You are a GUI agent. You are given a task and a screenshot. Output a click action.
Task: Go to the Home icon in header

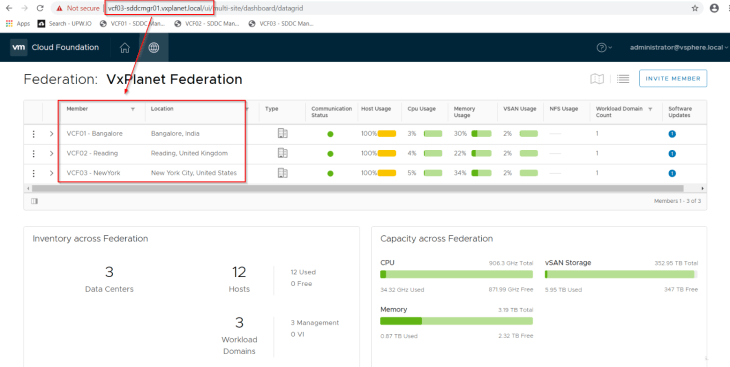click(x=124, y=48)
